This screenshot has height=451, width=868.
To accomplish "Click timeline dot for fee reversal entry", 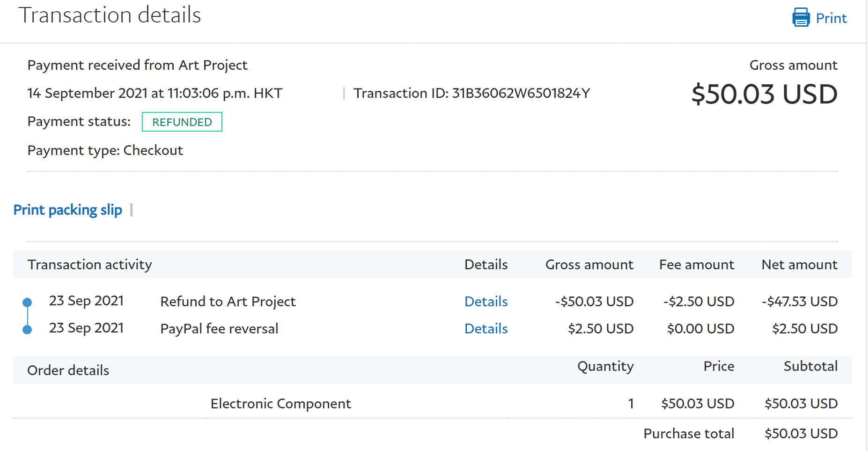I will tap(27, 330).
